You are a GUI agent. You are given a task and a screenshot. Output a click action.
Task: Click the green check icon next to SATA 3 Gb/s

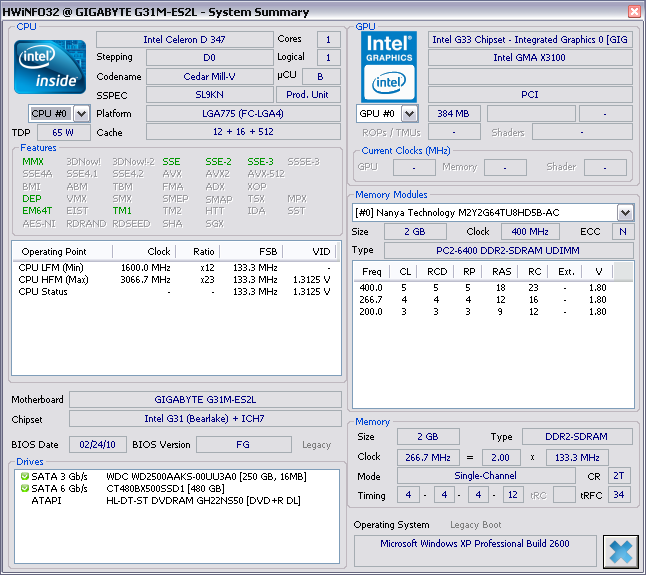point(25,476)
